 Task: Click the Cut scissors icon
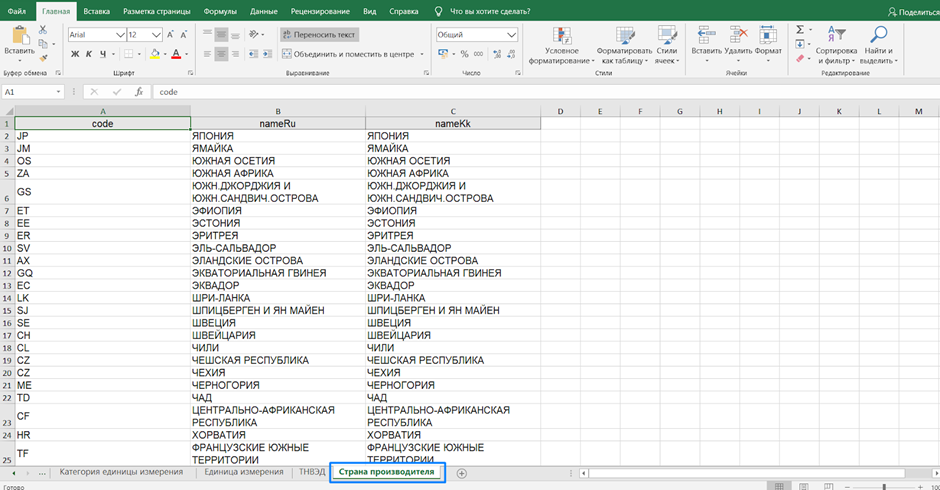[x=43, y=29]
